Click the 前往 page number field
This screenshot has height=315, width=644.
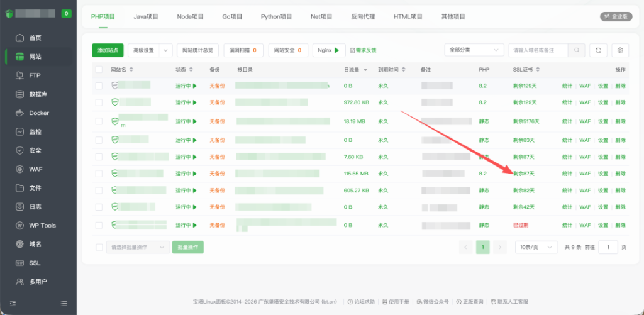(608, 247)
